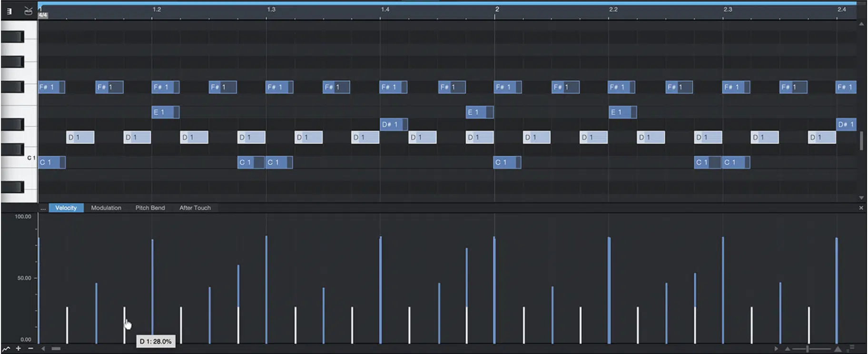Click the white D 1 velocity bar under the cursor
The image size is (868, 354).
tap(124, 325)
